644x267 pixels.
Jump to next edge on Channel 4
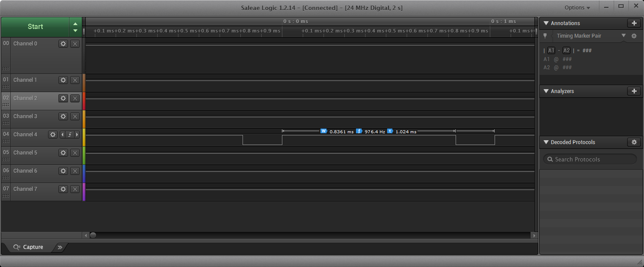(77, 135)
